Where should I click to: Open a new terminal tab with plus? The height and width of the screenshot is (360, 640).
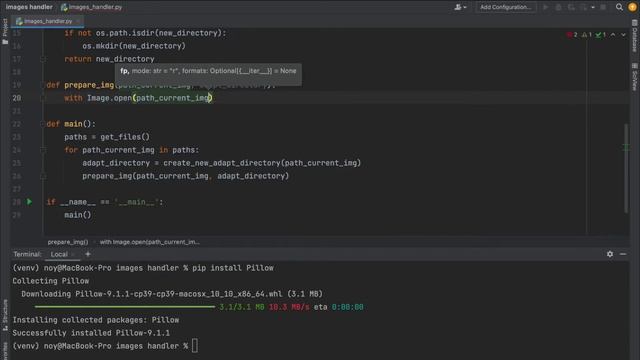[x=88, y=254]
